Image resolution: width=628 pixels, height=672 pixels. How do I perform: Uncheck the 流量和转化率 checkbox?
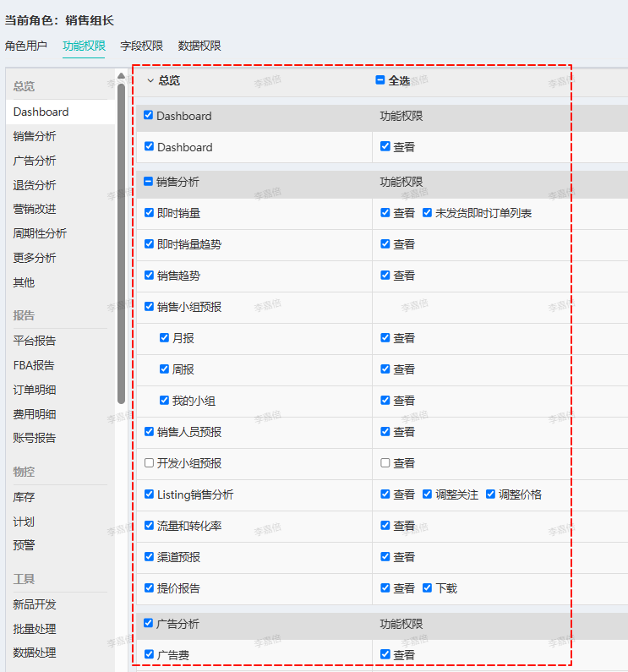click(149, 526)
